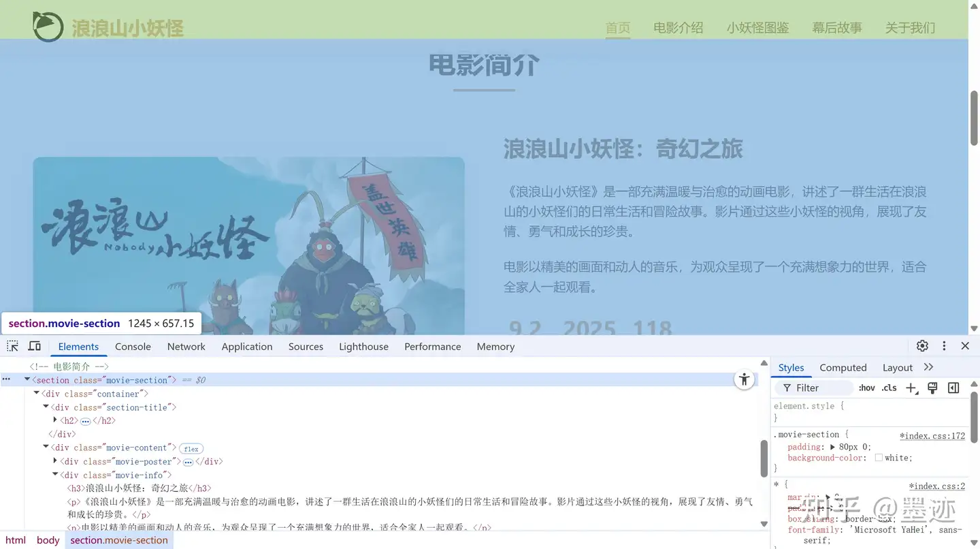The height and width of the screenshot is (549, 980).
Task: Toggle the computed styles sidebar icon
Action: 953,388
